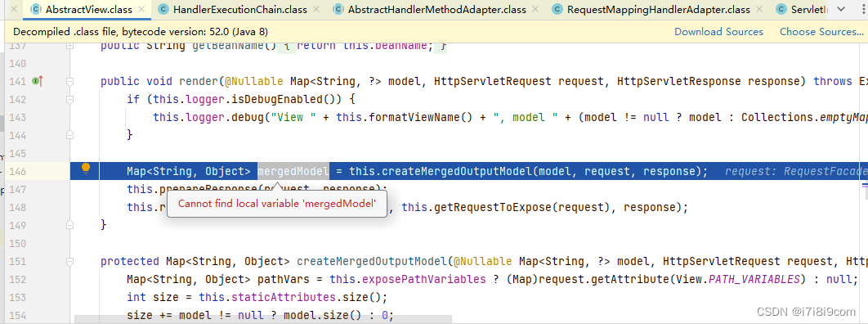The height and width of the screenshot is (324, 868).
Task: Click the class icon on RequestMappingHandlerAdapter.class tab
Action: point(557,10)
